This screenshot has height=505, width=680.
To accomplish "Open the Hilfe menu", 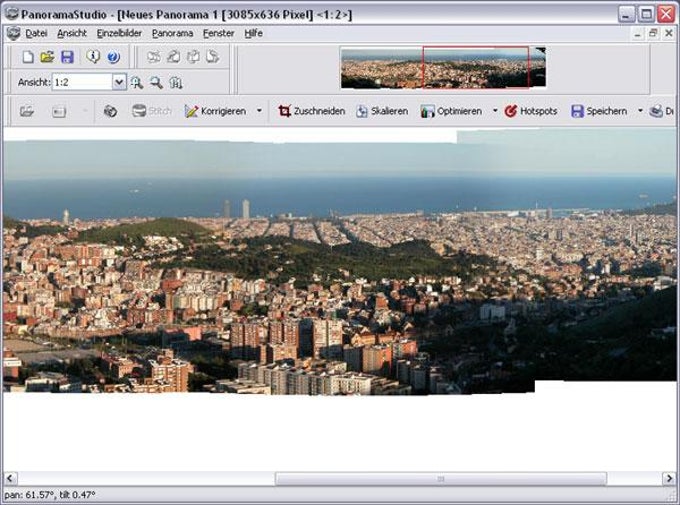I will (x=253, y=33).
